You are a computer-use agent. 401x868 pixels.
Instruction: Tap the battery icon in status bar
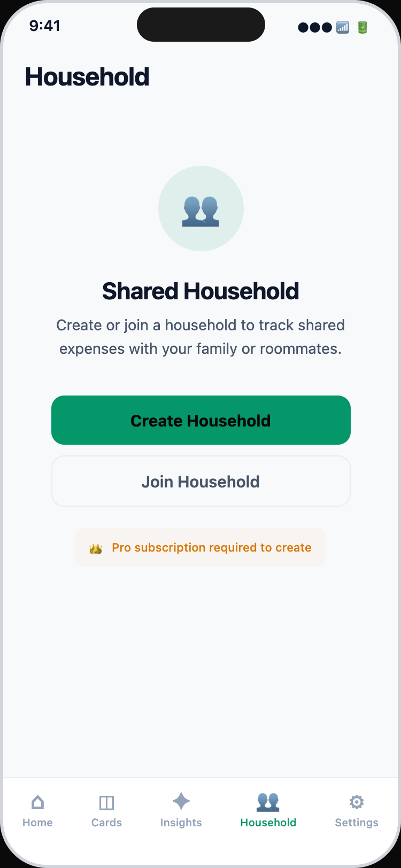click(363, 27)
